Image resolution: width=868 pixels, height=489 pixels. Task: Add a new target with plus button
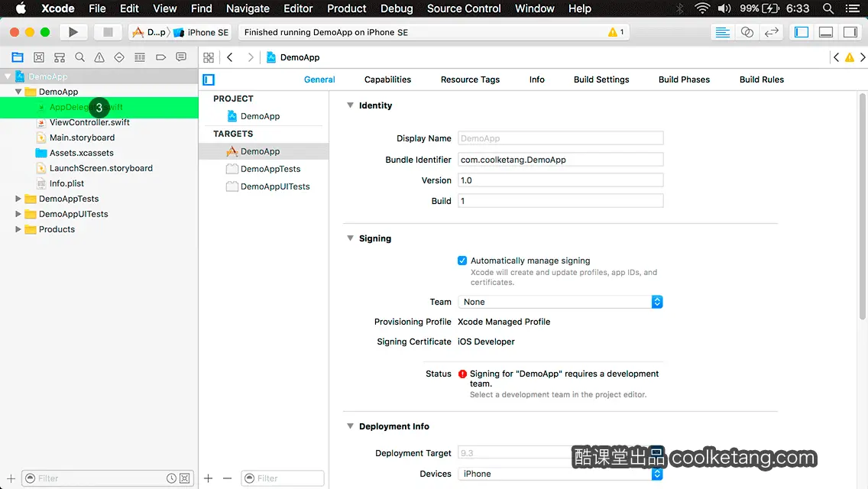coord(208,478)
